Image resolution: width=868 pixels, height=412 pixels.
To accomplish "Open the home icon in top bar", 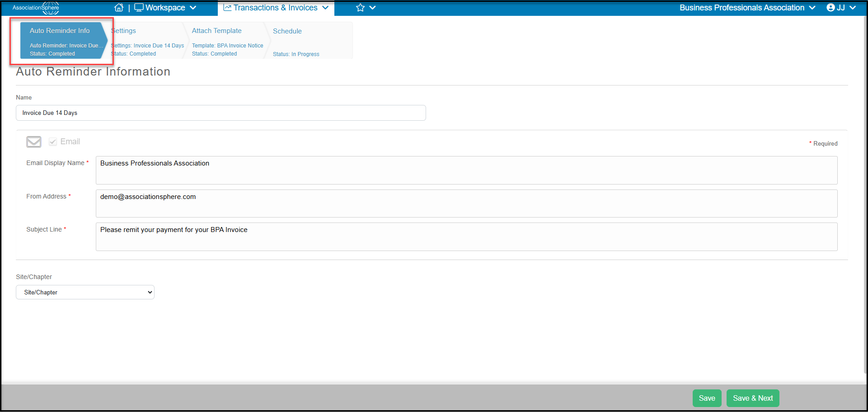I will pyautogui.click(x=119, y=8).
